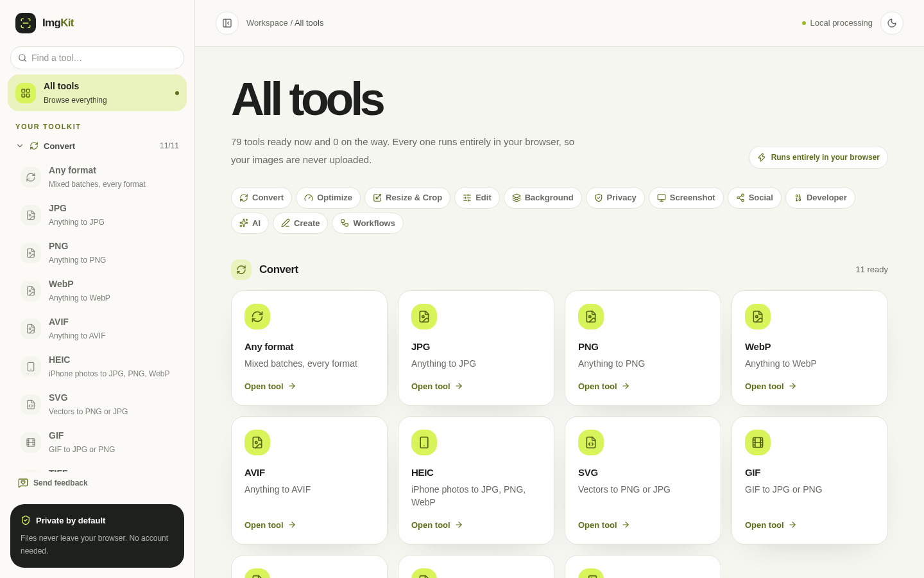This screenshot has height=578, width=924.
Task: Filter by Optimize category chip
Action: tap(328, 198)
